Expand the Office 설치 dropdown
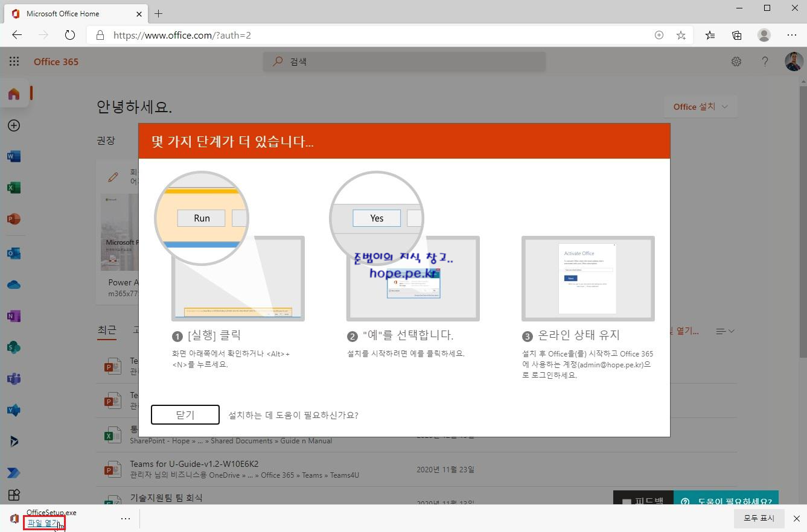The width and height of the screenshot is (807, 532). (700, 107)
